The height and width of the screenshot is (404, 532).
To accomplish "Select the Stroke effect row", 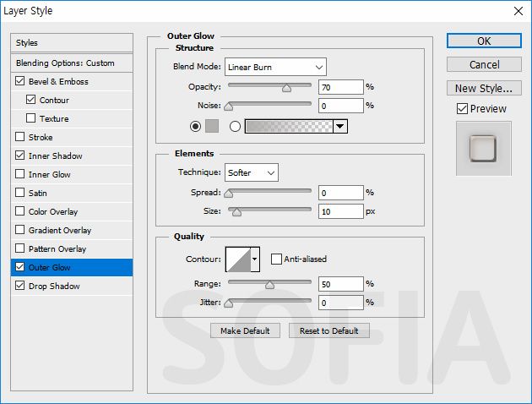I will (x=72, y=137).
